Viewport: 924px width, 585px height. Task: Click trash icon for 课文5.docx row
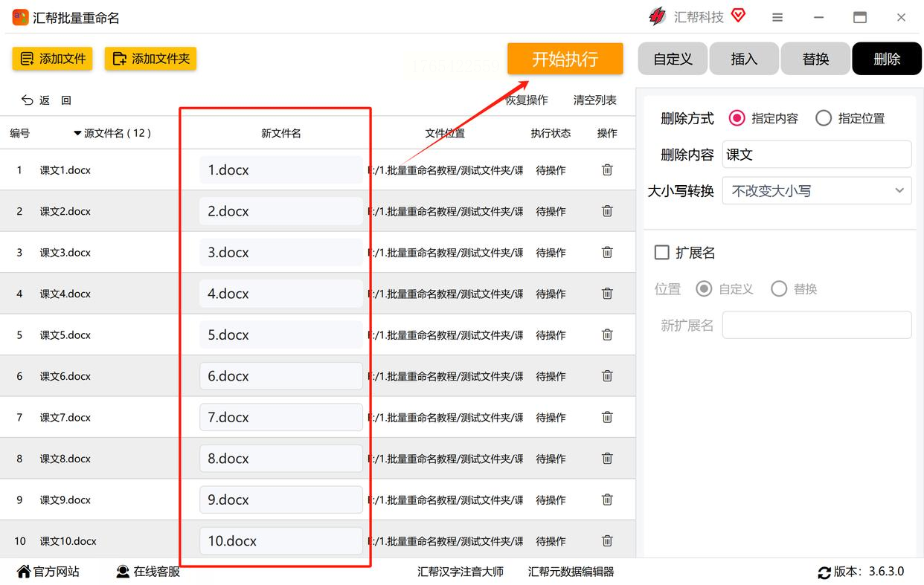click(607, 335)
